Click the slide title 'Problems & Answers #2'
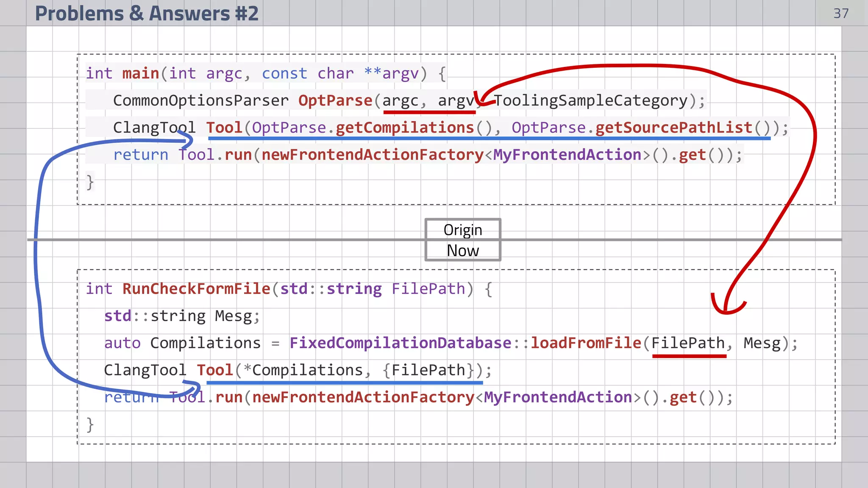Viewport: 868px width, 488px height. click(x=147, y=13)
